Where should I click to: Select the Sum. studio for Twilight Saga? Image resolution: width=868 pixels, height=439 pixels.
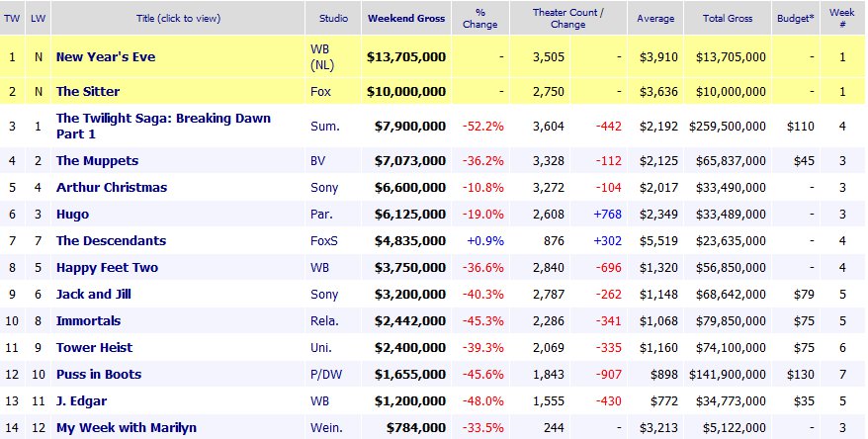click(x=325, y=127)
